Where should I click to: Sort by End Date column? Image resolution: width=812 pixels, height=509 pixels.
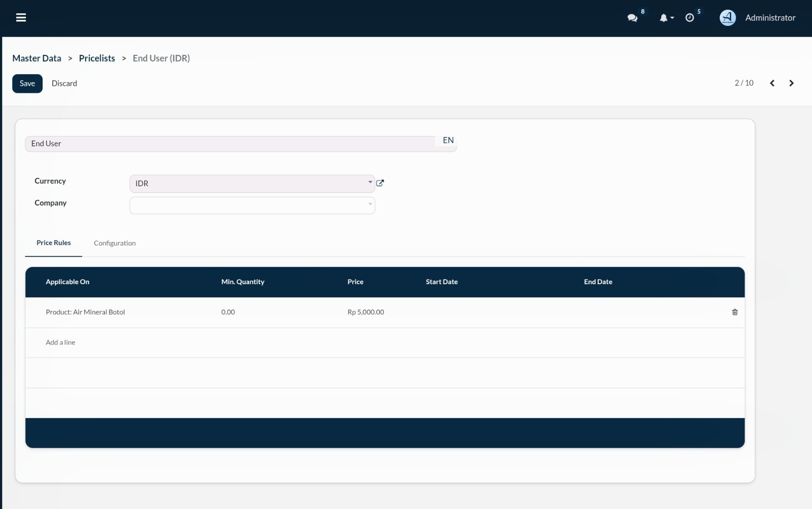coord(598,282)
